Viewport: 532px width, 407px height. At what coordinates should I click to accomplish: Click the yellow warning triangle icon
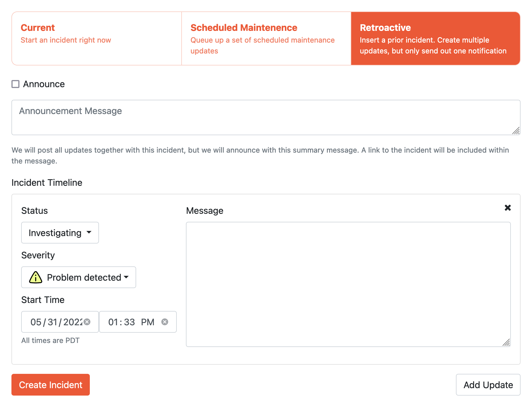pos(36,277)
